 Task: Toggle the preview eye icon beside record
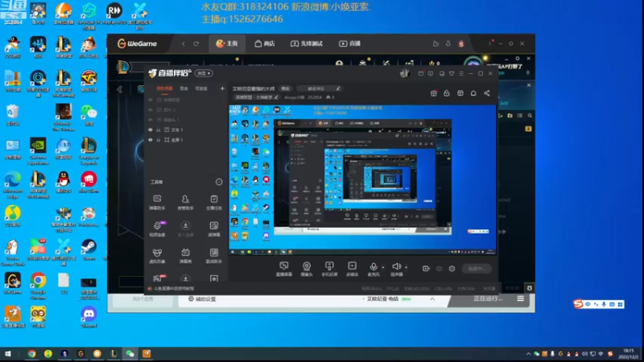coord(439,269)
